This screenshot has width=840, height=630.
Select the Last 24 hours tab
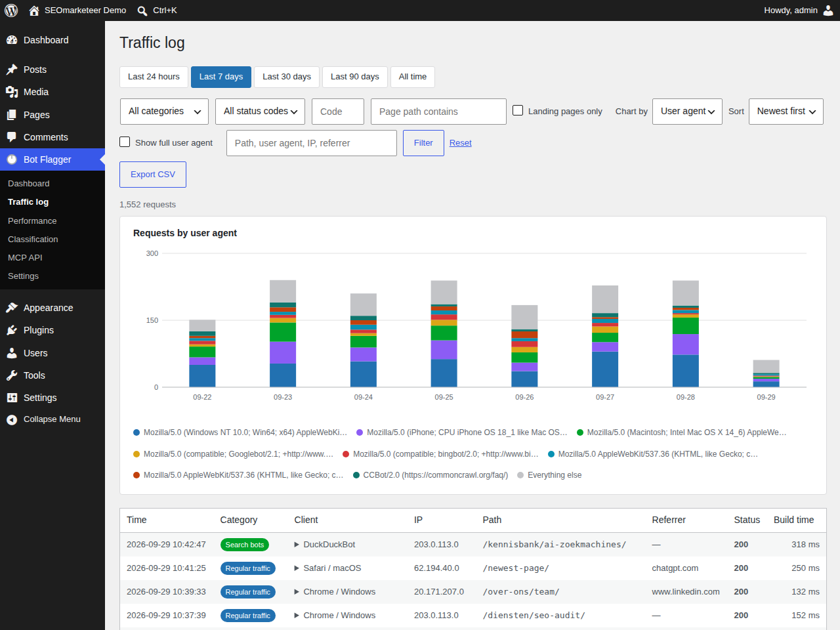tap(154, 77)
